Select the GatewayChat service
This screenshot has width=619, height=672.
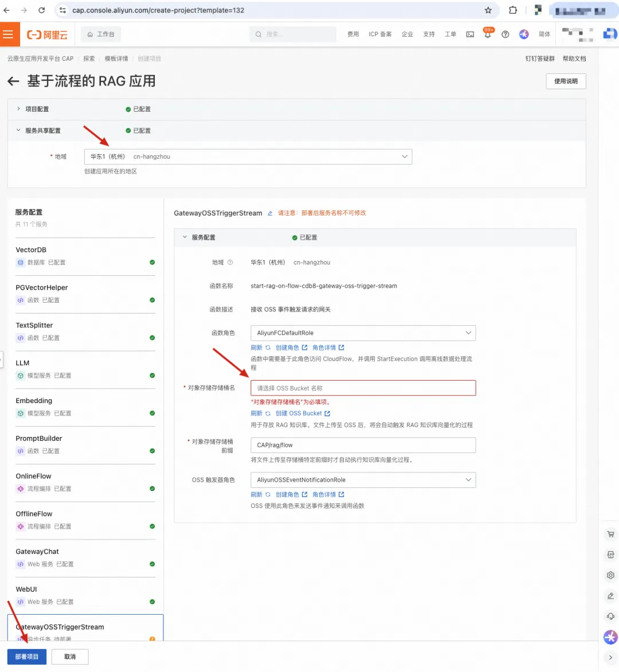pos(85,557)
